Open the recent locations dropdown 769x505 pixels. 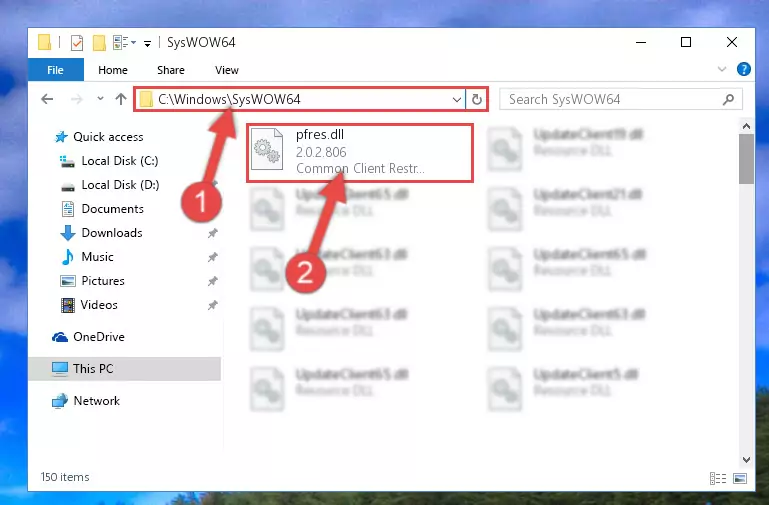100,99
